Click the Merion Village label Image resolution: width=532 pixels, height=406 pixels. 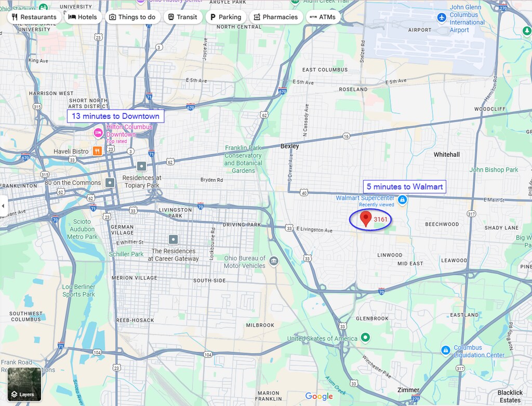click(135, 278)
